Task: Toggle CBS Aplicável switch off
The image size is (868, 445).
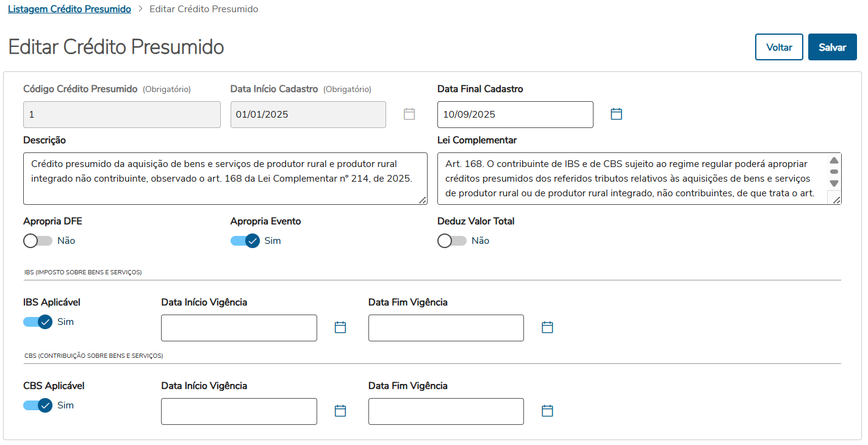Action: (38, 405)
